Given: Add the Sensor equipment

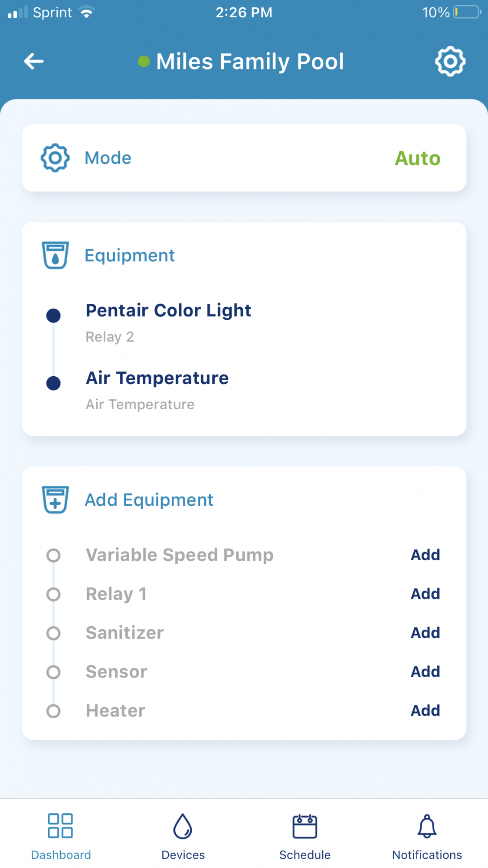Looking at the screenshot, I should click(x=426, y=671).
